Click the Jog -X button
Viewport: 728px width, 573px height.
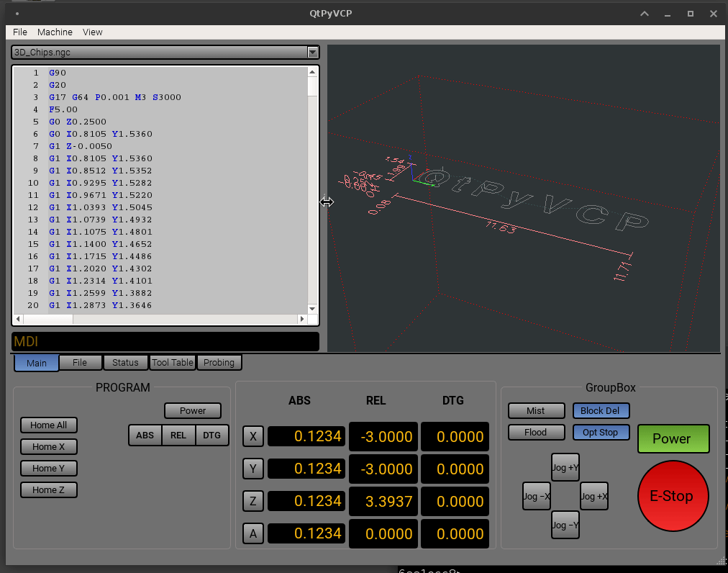[537, 496]
